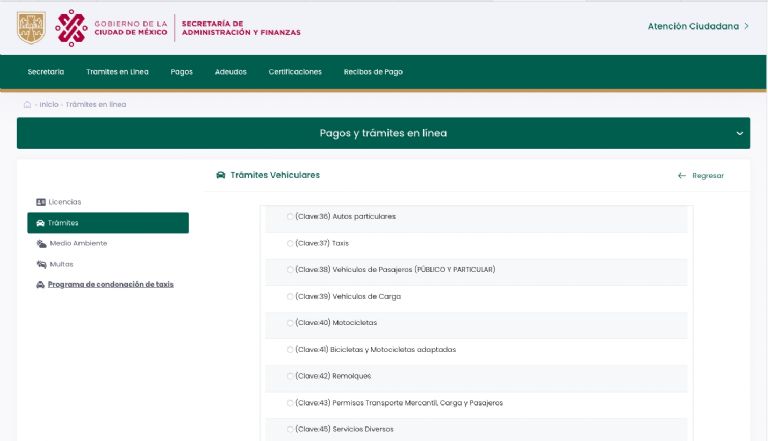Click the car icon beside Trámites in sidebar
The width and height of the screenshot is (768, 441).
click(x=40, y=223)
